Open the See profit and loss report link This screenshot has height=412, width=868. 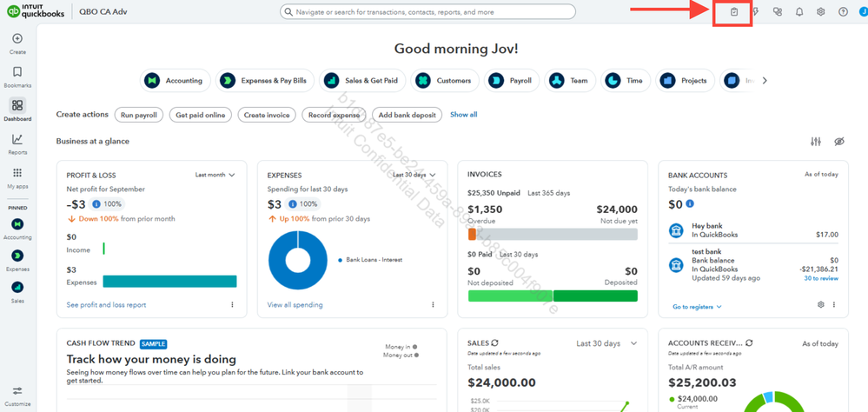tap(106, 305)
